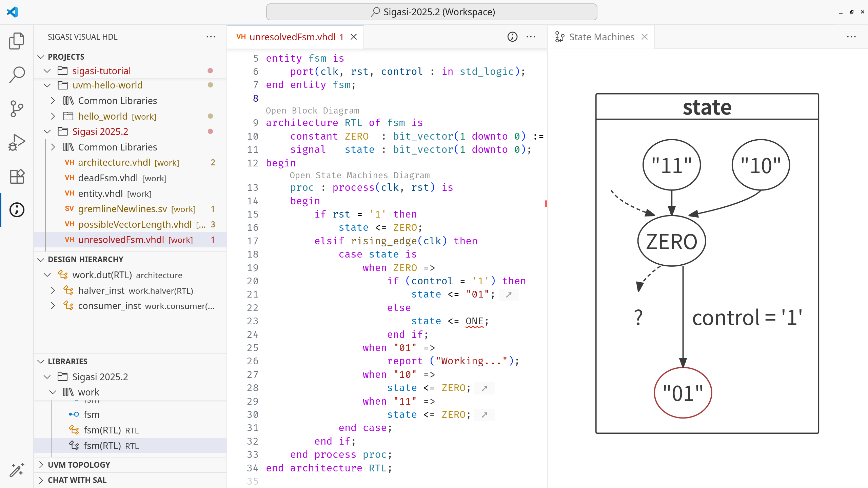This screenshot has height=488, width=868.
Task: Open Run and Debug view
Action: coord(17,143)
